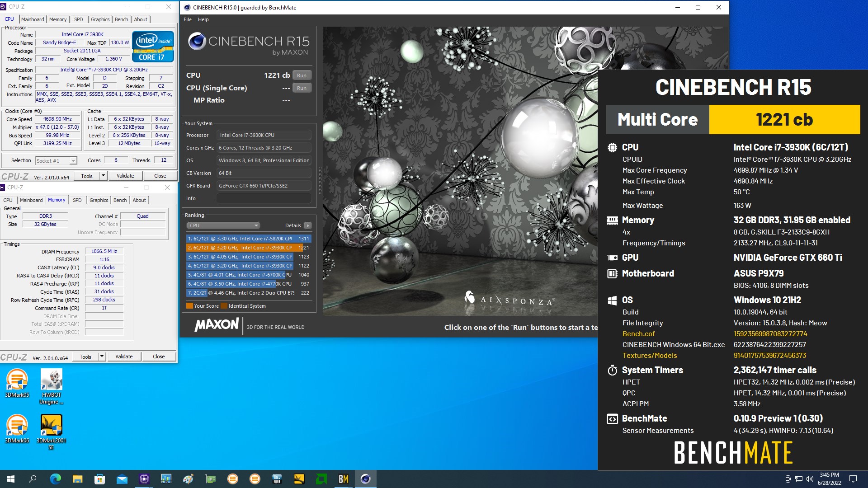
Task: Open the Graphics tab in the lower CPU-Z window
Action: 99,200
